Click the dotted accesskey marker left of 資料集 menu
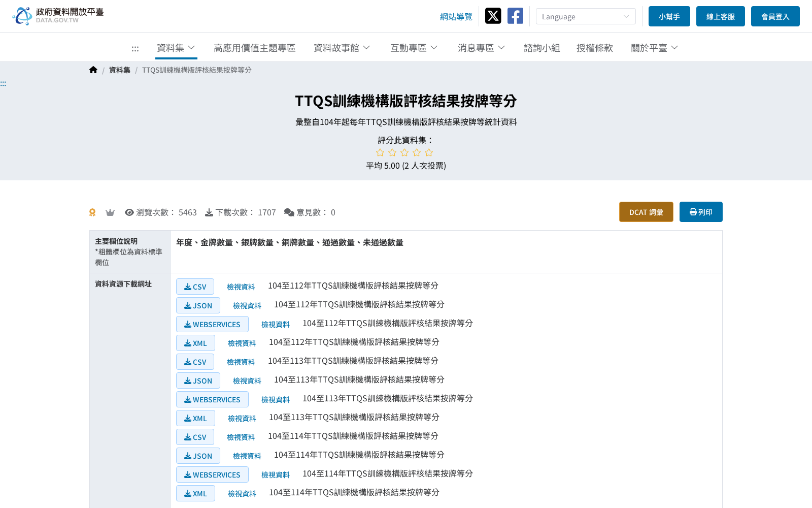812x508 pixels. point(135,49)
